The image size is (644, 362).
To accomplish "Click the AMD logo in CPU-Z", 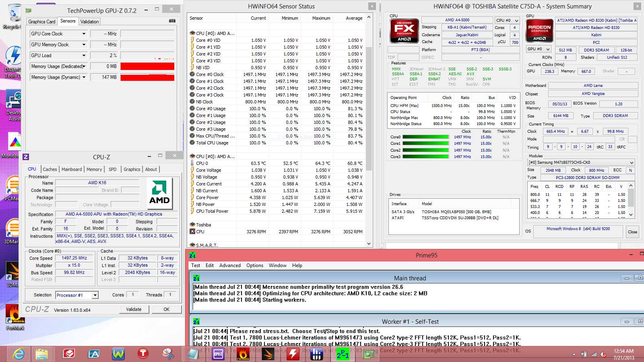I will (x=159, y=194).
